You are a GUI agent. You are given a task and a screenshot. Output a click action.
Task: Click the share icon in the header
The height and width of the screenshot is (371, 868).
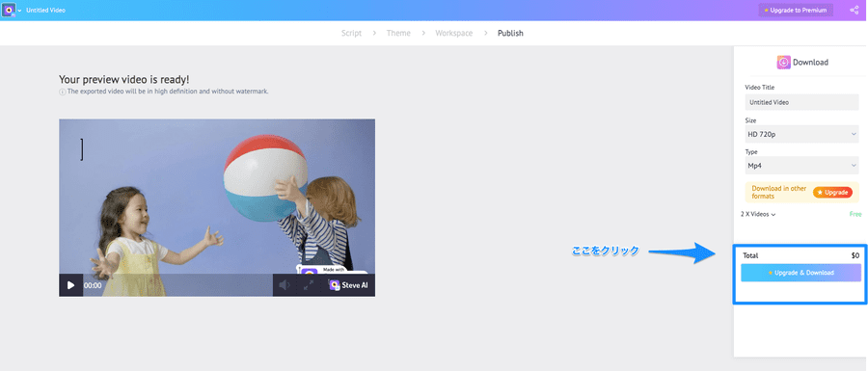coord(854,10)
